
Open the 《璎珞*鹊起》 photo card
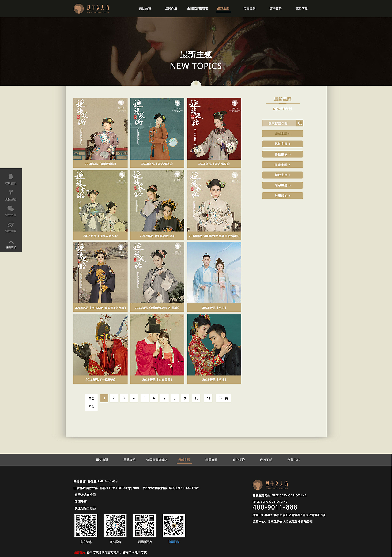point(214,133)
